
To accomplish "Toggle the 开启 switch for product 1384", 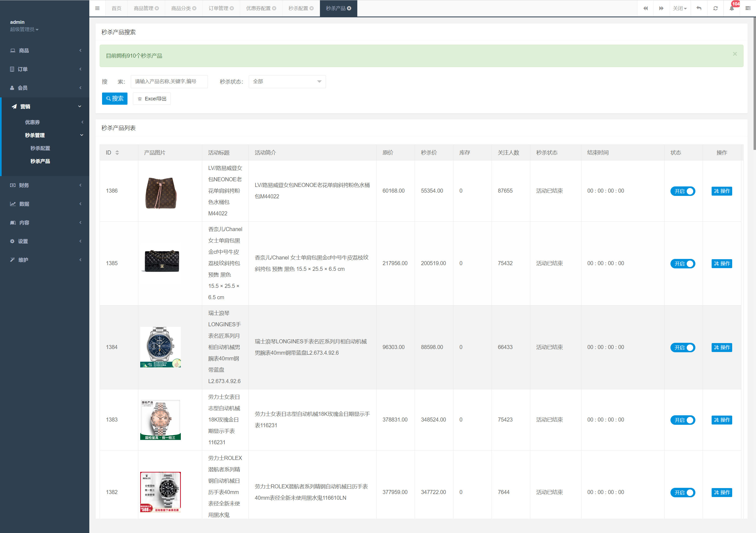I will pos(683,347).
